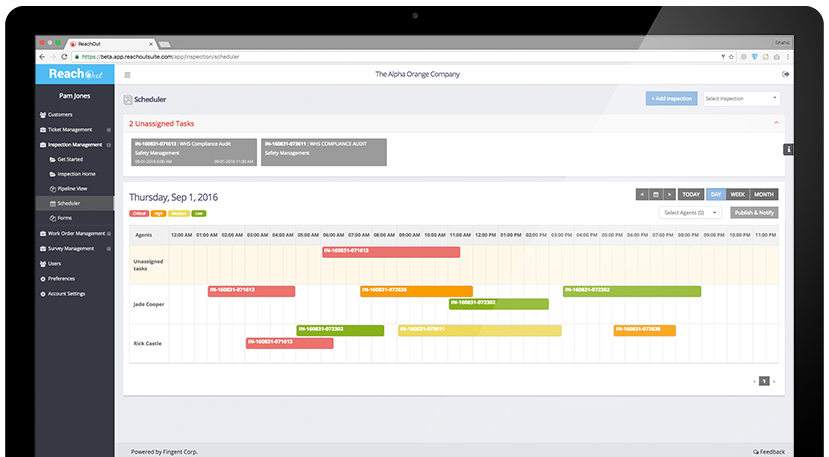This screenshot has height=457, width=829.
Task: Switch to WEEK view
Action: (738, 195)
